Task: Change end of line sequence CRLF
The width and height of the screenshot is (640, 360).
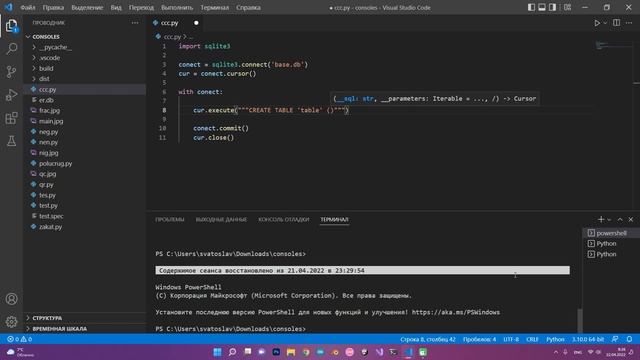Action: click(x=532, y=339)
